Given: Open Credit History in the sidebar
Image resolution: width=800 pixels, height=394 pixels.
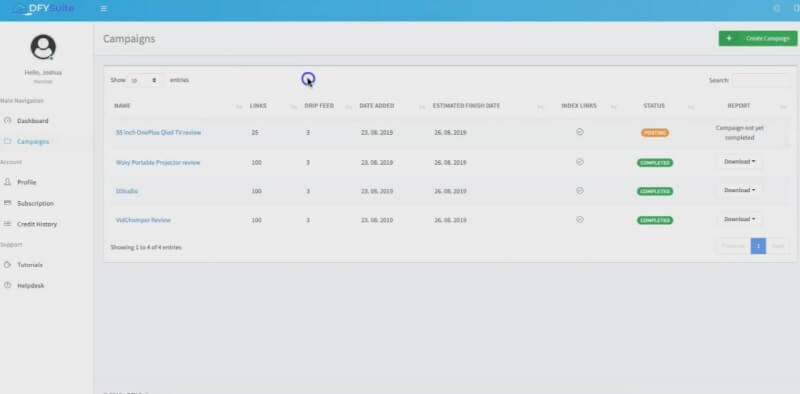Looking at the screenshot, I should pos(37,224).
